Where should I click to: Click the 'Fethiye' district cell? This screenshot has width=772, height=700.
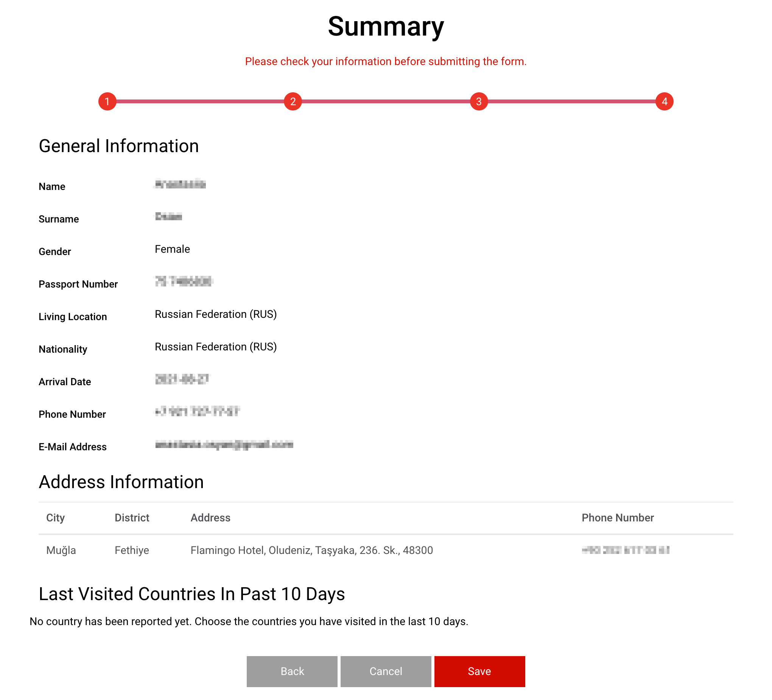132,550
